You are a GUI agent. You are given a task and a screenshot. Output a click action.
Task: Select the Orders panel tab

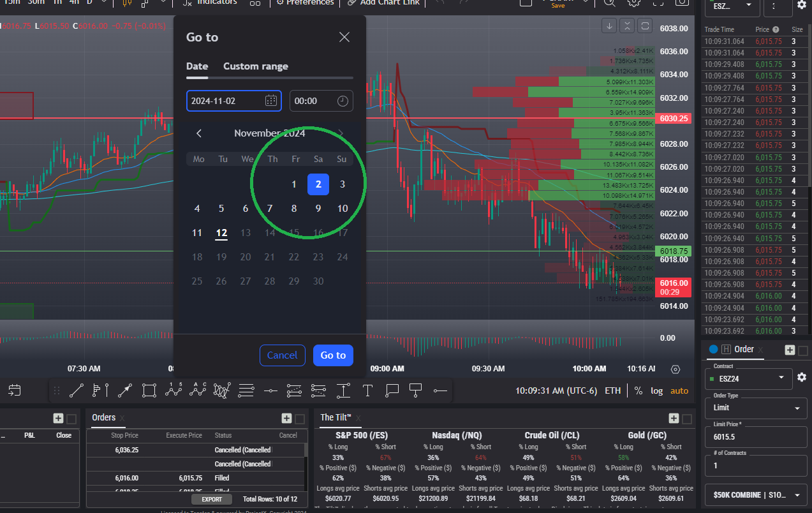103,417
